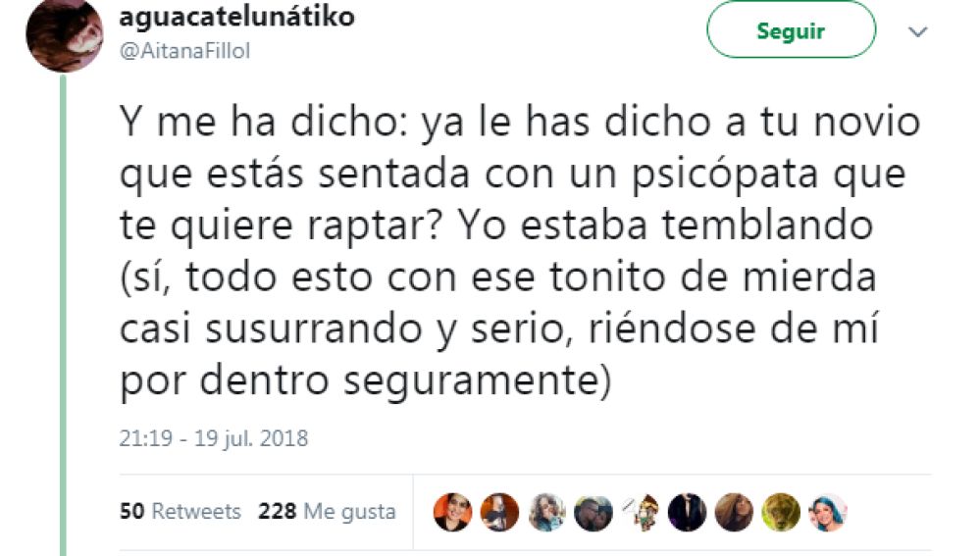The image size is (980, 556).
Task: Click the tweet text about the psicópata
Action: 519,250
